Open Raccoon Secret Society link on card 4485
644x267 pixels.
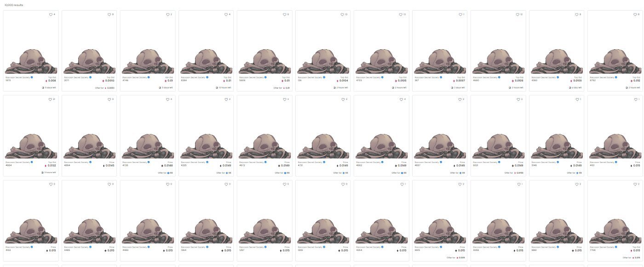point(76,247)
